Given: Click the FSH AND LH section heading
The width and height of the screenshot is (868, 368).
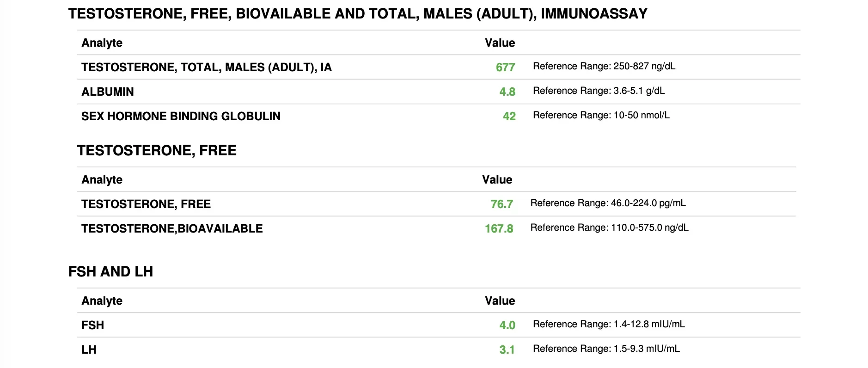Looking at the screenshot, I should click(x=110, y=271).
